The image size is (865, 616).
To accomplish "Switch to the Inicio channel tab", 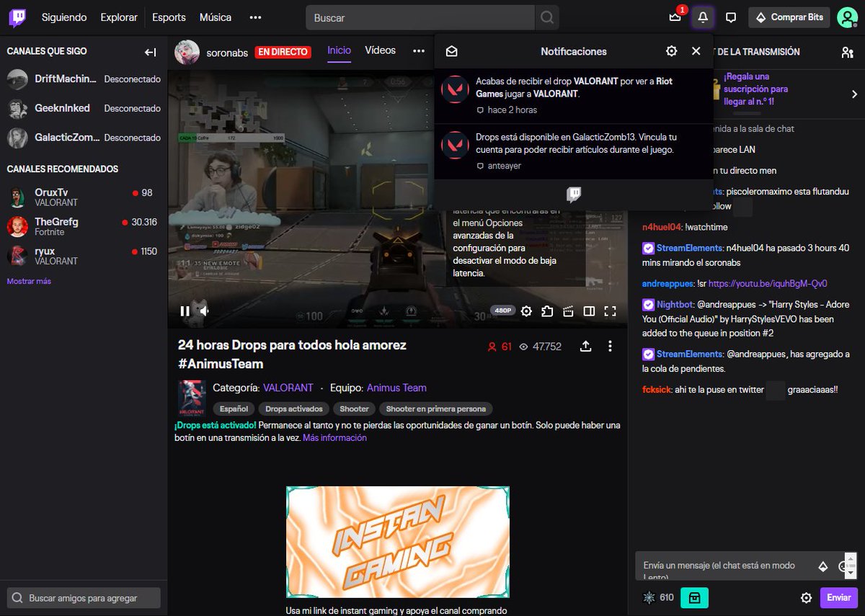I will click(x=339, y=50).
